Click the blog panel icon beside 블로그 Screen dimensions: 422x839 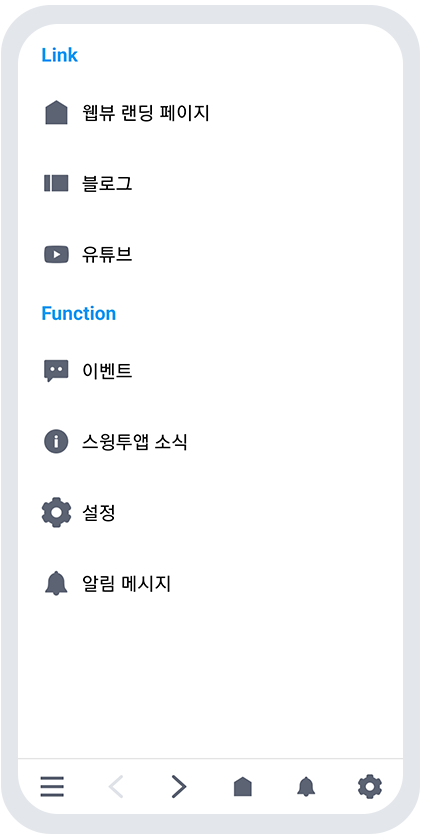(56, 183)
